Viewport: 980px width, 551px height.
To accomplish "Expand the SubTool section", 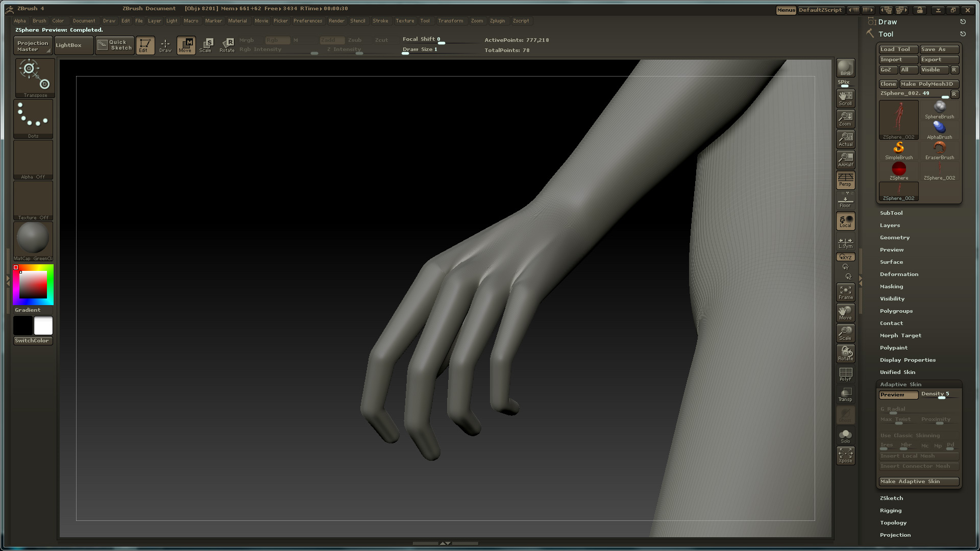I will [x=891, y=213].
